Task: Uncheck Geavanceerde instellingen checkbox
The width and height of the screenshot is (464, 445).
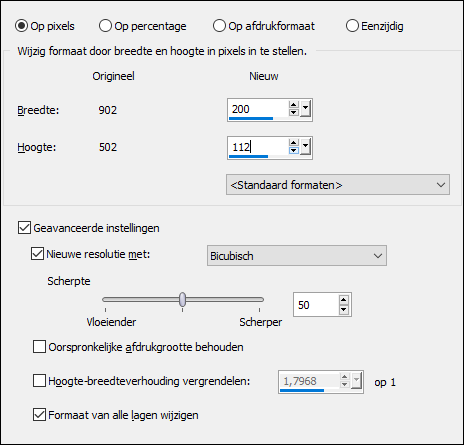Action: (x=24, y=228)
